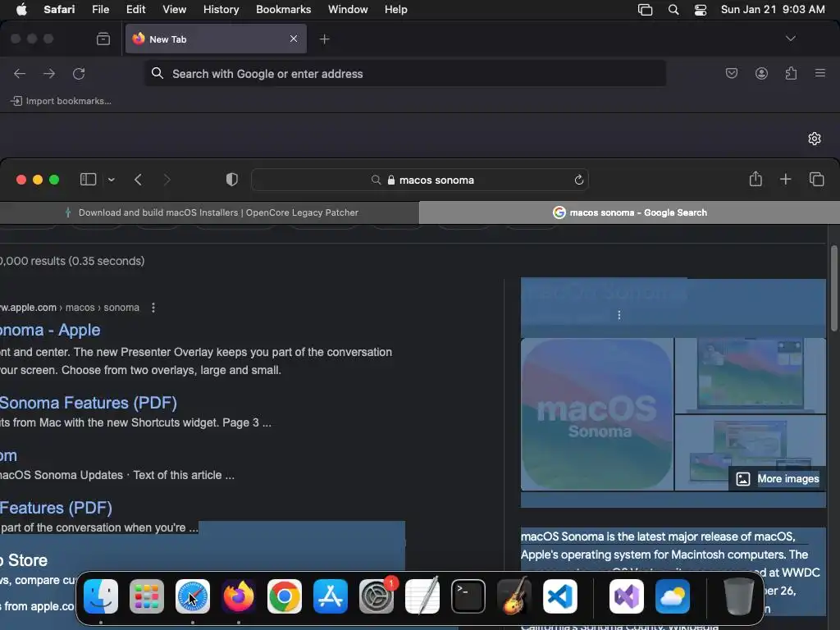The width and height of the screenshot is (840, 630).
Task: Launch GarageBand from the Dock
Action: 514,596
